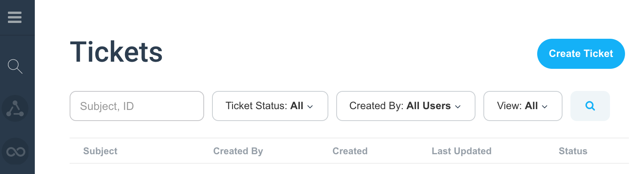The width and height of the screenshot is (644, 174).
Task: Open the network nodes sidebar icon
Action: [x=15, y=108]
